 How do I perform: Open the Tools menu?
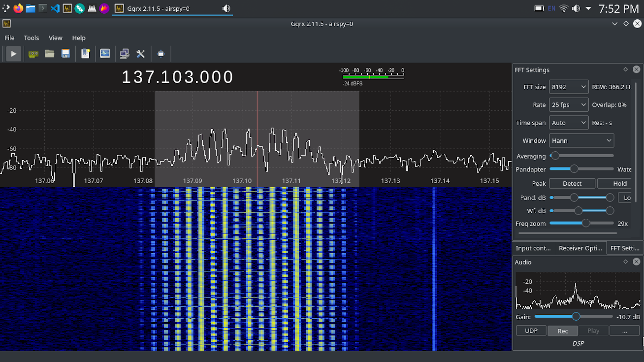point(31,38)
